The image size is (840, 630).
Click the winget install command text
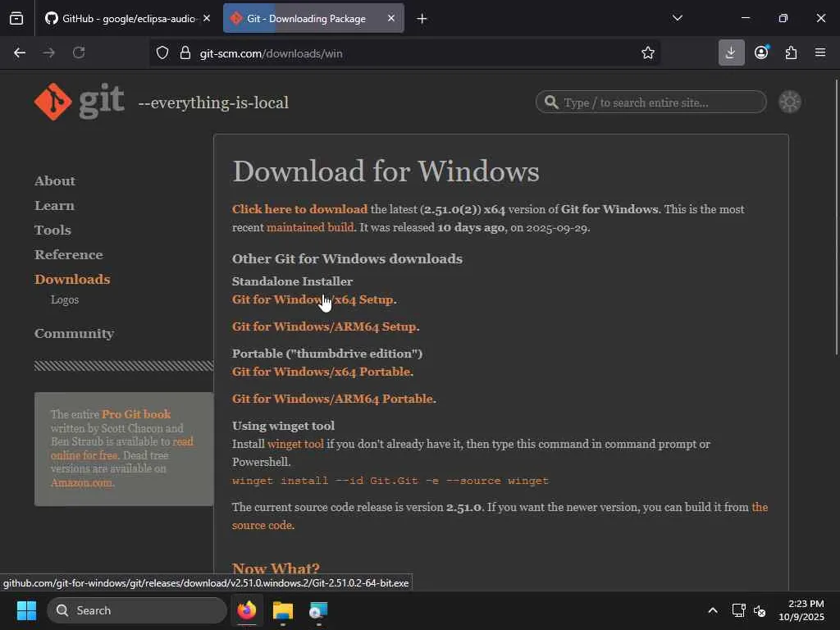390,481
